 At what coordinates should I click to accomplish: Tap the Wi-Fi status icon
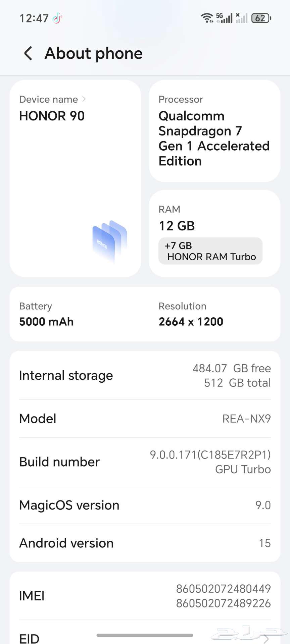coord(207,18)
